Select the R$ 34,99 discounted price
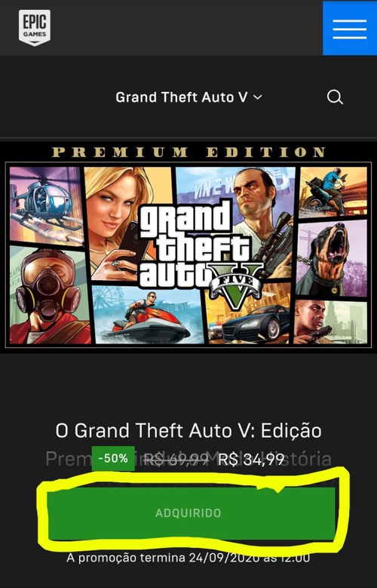 (x=251, y=460)
